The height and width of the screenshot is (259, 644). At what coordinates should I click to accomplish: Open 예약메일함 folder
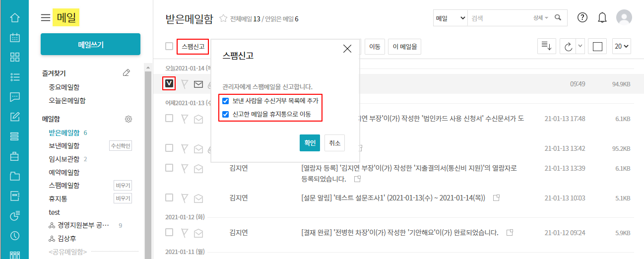tap(64, 172)
